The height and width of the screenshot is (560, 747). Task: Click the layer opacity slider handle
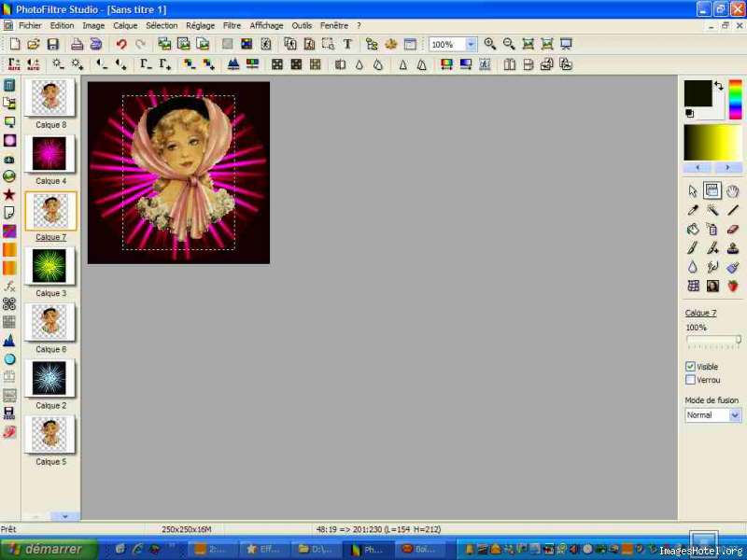click(x=738, y=340)
